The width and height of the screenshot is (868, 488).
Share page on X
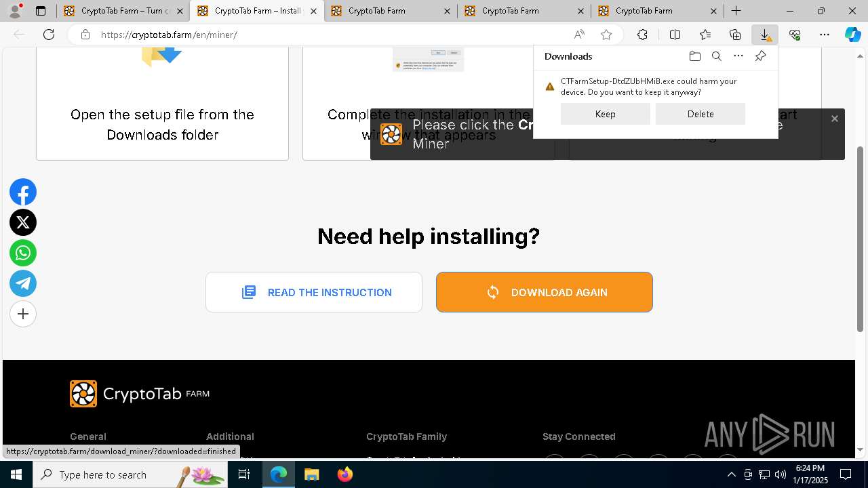23,222
